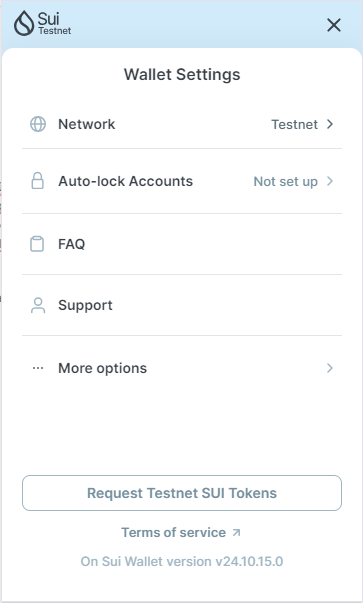Click the clipboard icon next to FAQ
This screenshot has width=363, height=603.
pos(37,244)
